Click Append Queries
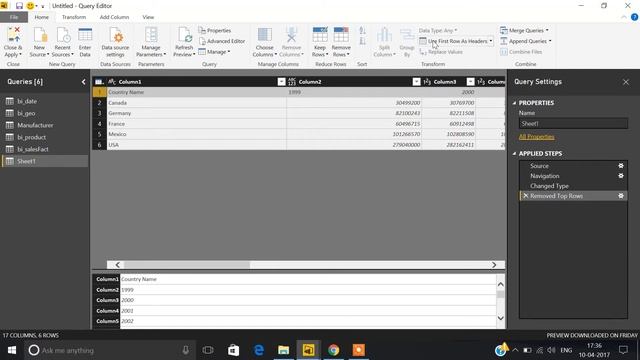 tap(526, 41)
